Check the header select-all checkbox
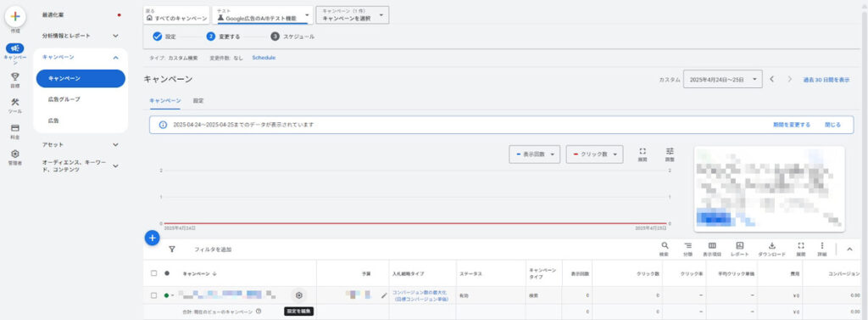The image size is (868, 320). [x=154, y=273]
